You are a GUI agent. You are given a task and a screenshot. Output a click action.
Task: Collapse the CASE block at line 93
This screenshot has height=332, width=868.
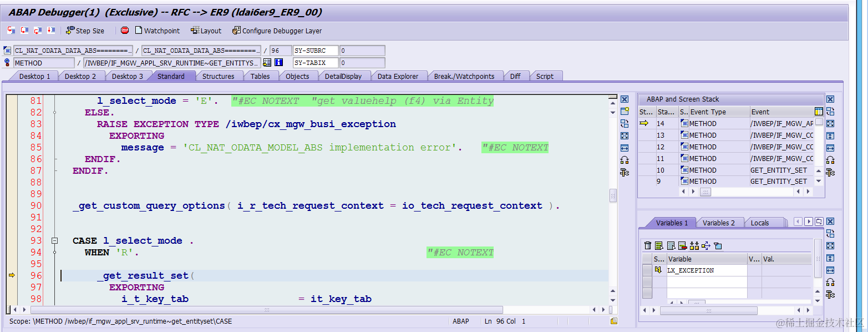tap(54, 240)
